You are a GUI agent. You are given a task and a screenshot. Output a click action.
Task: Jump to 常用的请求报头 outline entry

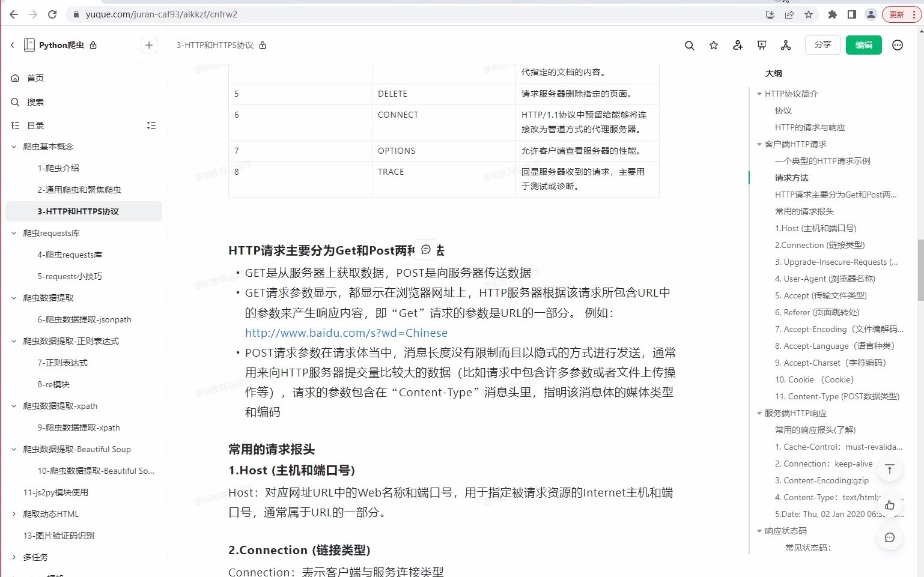pyautogui.click(x=804, y=211)
